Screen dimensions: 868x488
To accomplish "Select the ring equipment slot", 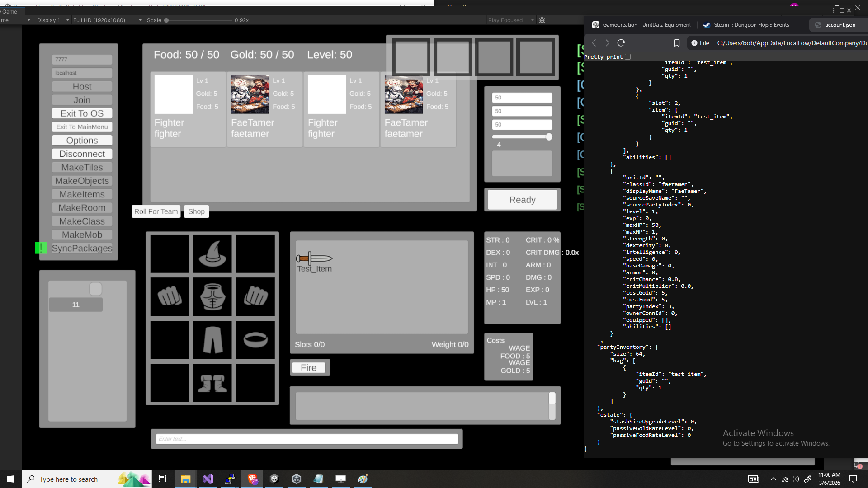I will click(x=255, y=340).
